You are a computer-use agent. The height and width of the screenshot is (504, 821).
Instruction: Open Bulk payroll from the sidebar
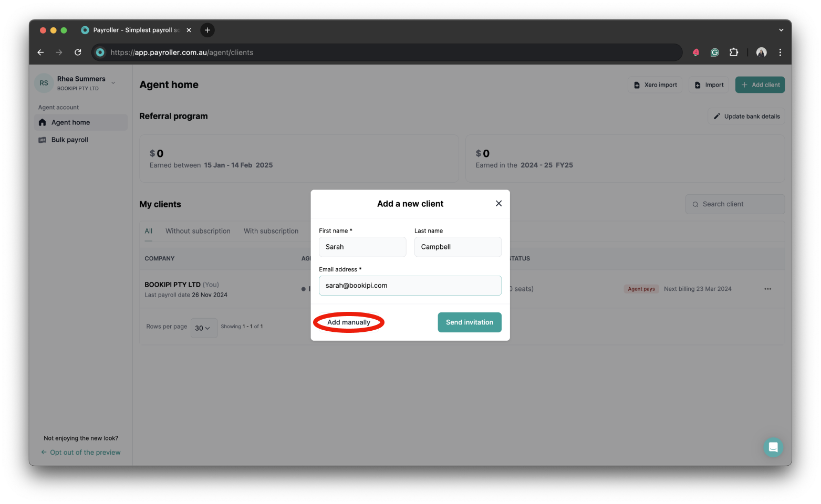point(69,139)
